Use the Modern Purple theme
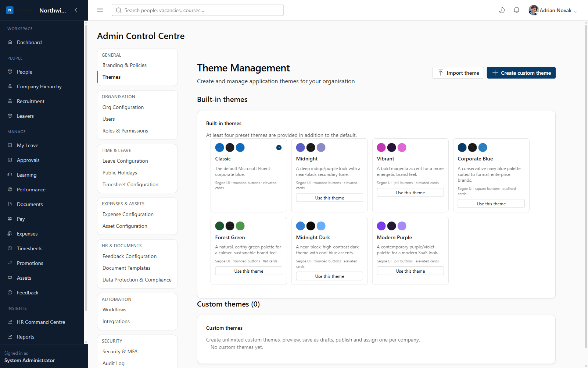 pyautogui.click(x=410, y=271)
